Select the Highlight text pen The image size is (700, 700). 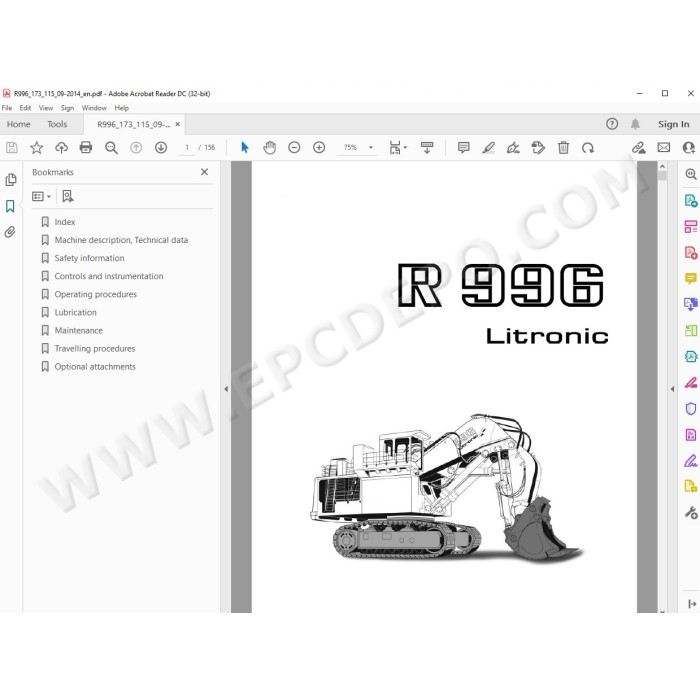pos(489,147)
